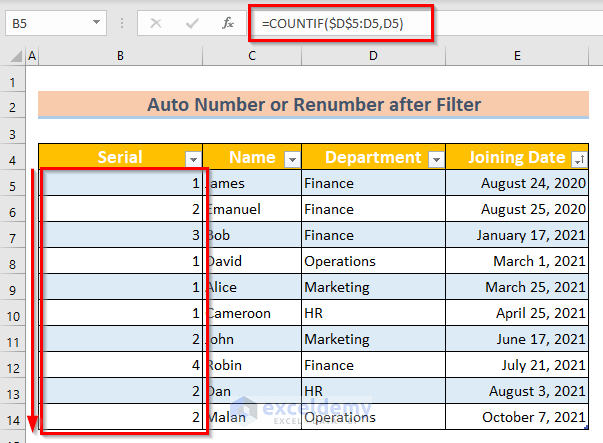This screenshot has height=443, width=603.
Task: Click the Enter checkmark in formula bar
Action: pos(191,22)
